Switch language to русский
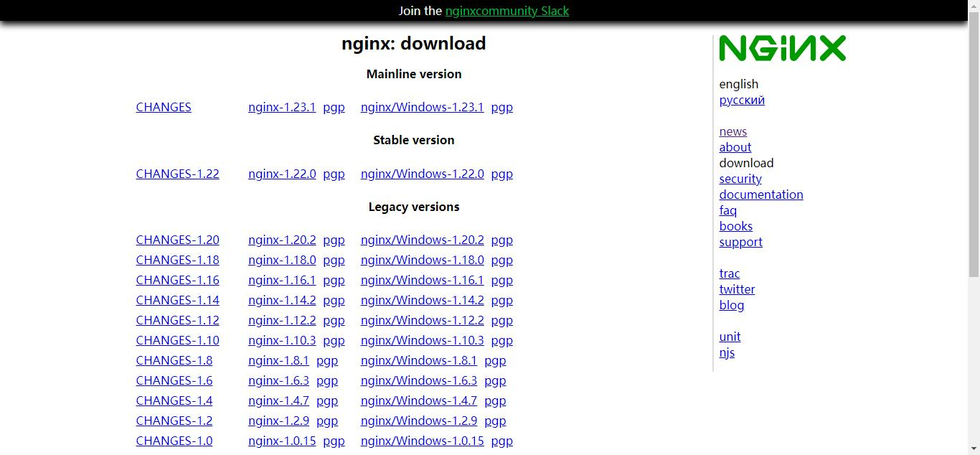This screenshot has height=455, width=980. [742, 100]
